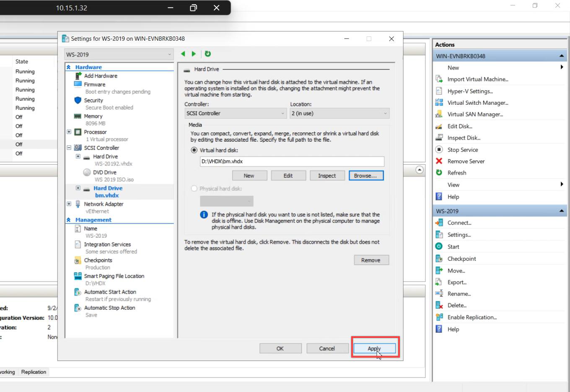
Task: Click the green back arrow in Settings toolbar
Action: tap(183, 54)
